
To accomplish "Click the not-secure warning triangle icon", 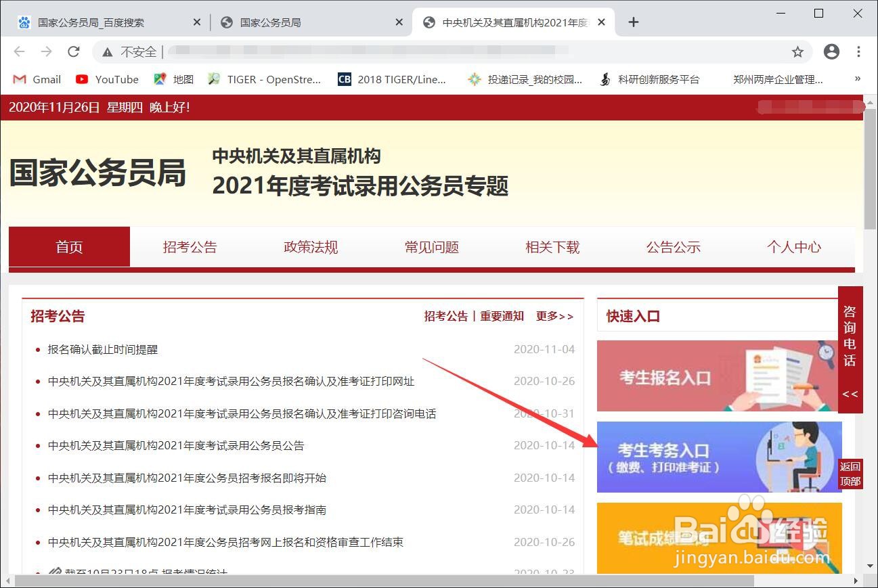I will [x=107, y=52].
